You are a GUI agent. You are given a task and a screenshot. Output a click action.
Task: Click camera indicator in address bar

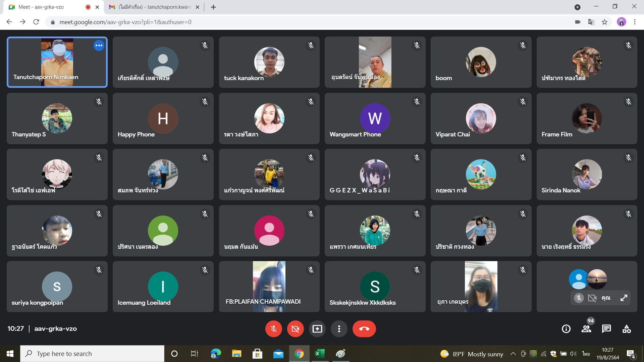[x=578, y=22]
